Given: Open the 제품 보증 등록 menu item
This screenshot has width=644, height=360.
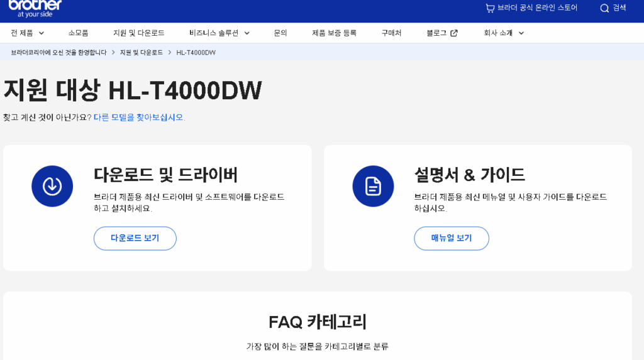Looking at the screenshot, I should pyautogui.click(x=334, y=33).
